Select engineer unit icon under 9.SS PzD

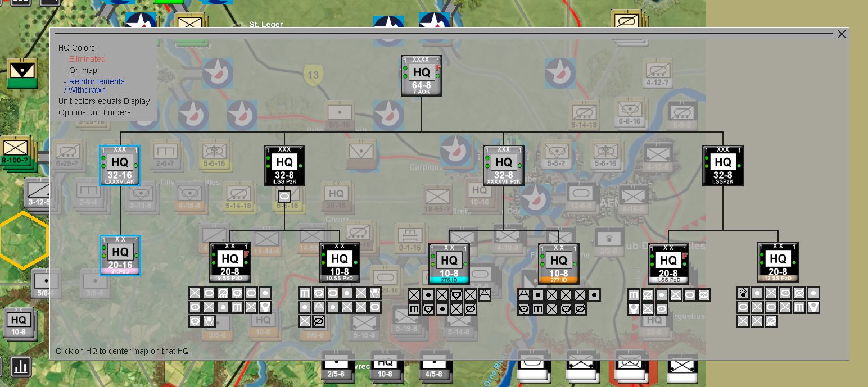[237, 307]
